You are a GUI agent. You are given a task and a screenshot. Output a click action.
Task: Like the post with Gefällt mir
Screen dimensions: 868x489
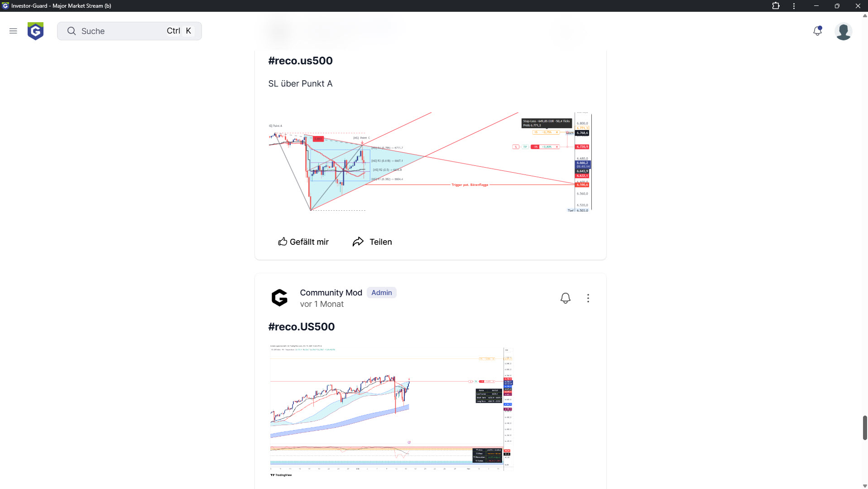click(x=303, y=242)
